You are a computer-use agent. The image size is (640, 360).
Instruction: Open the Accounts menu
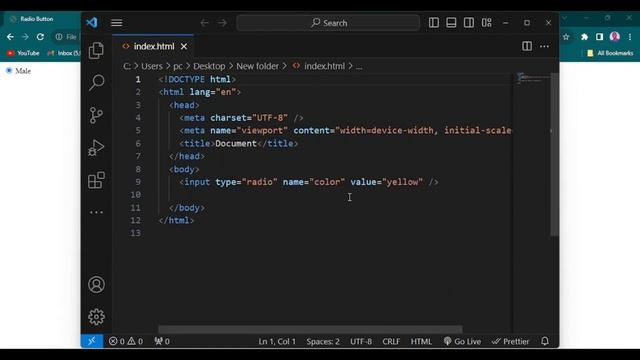[x=96, y=284]
